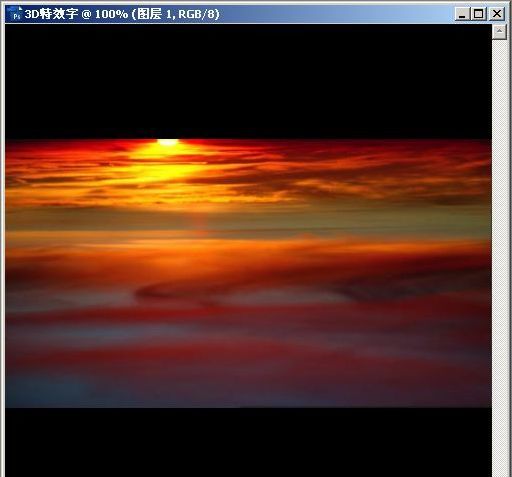
Task: Click the title bar text 3D特效字 @ 100%
Action: click(76, 14)
